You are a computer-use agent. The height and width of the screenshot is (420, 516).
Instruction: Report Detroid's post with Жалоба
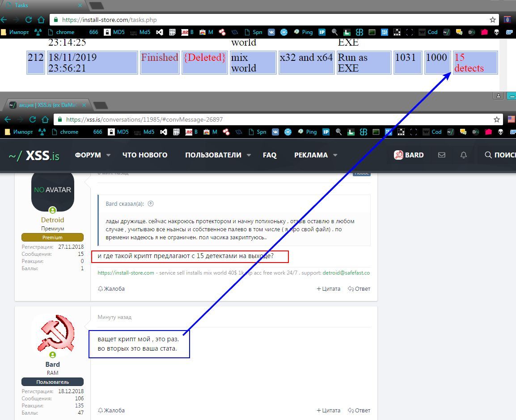111,288
